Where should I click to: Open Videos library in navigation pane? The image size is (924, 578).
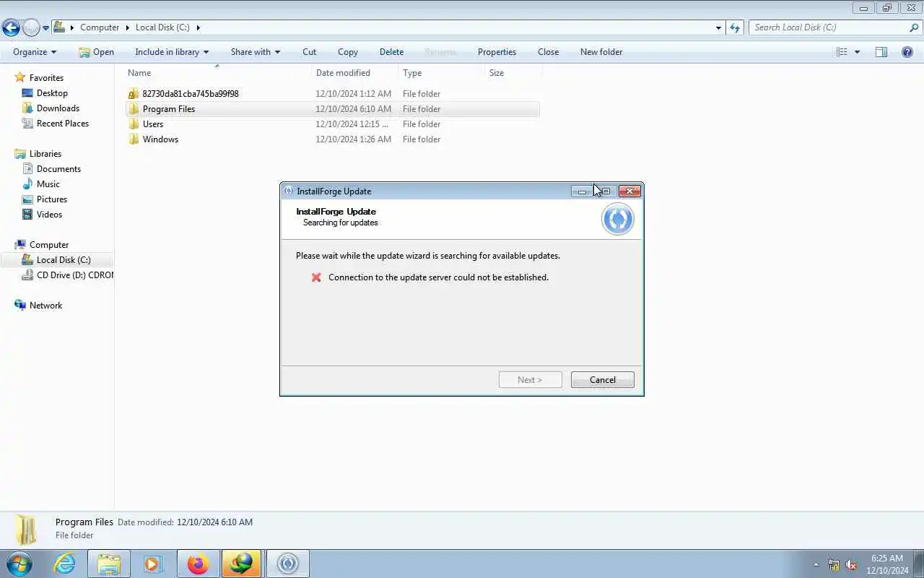(x=49, y=215)
